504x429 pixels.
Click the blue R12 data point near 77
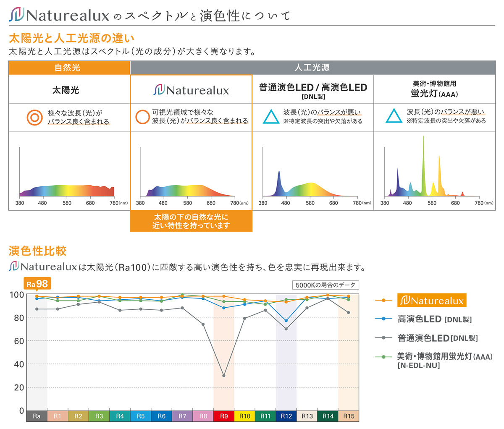(x=286, y=321)
